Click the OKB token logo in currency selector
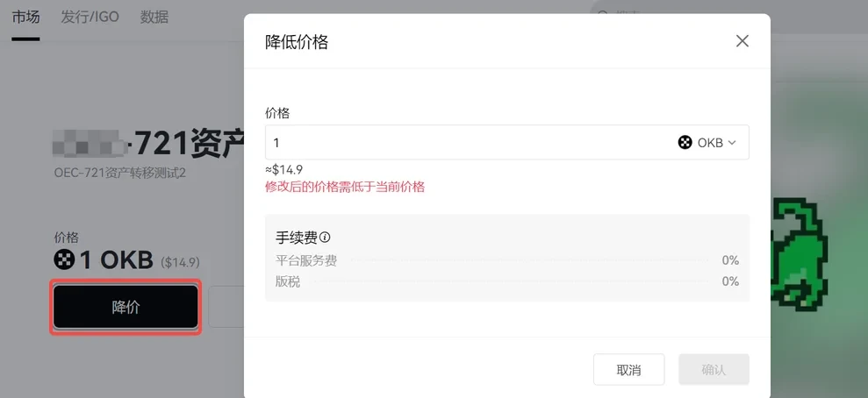Image resolution: width=868 pixels, height=398 pixels. pyautogui.click(x=685, y=142)
